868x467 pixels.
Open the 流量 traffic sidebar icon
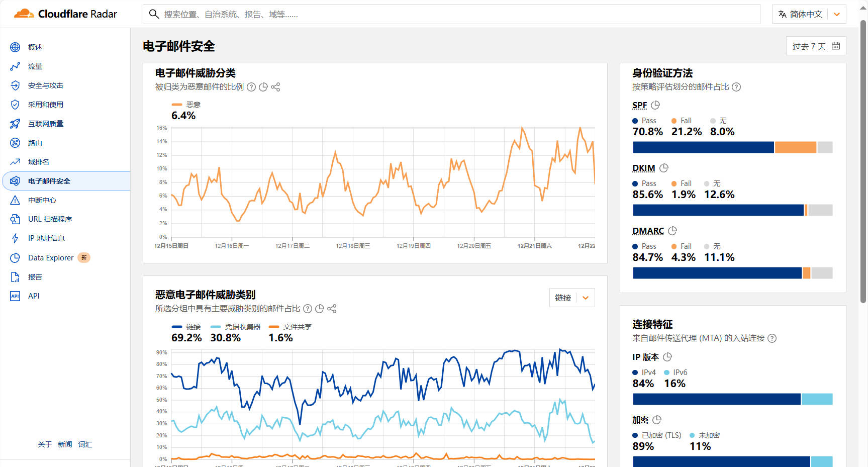15,66
